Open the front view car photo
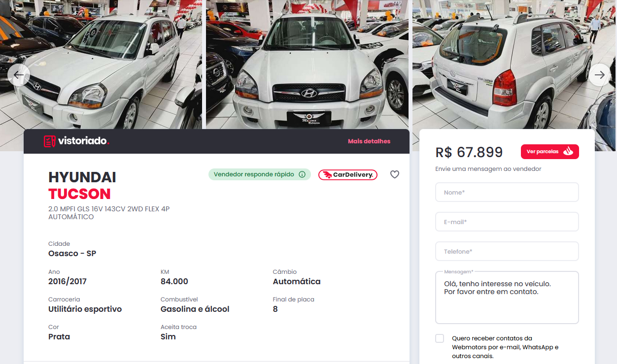 (x=307, y=65)
